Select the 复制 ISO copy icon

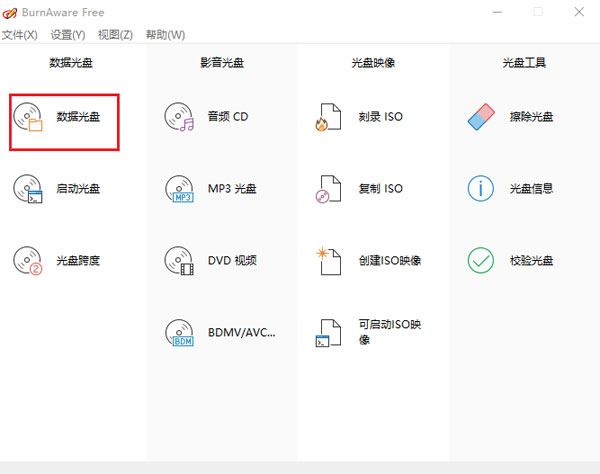328,189
